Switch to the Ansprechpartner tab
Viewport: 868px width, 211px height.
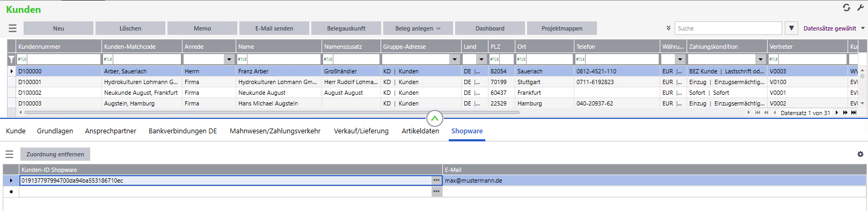point(111,131)
